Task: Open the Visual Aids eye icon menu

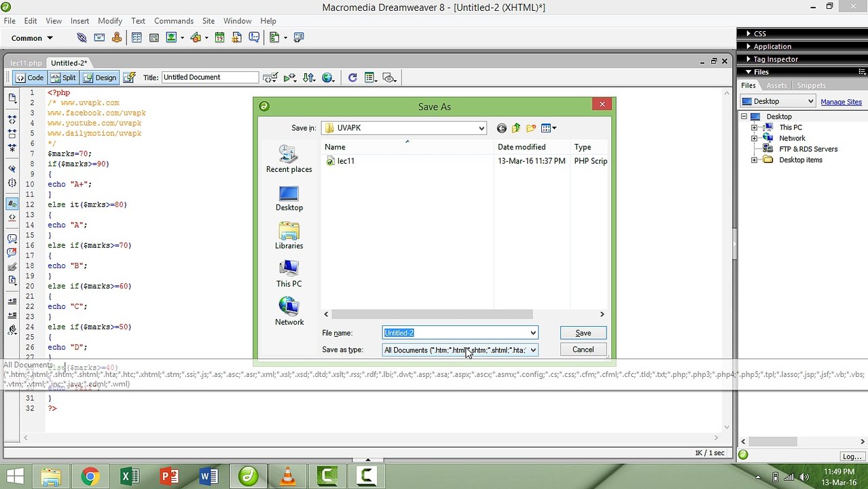Action: pos(389,77)
